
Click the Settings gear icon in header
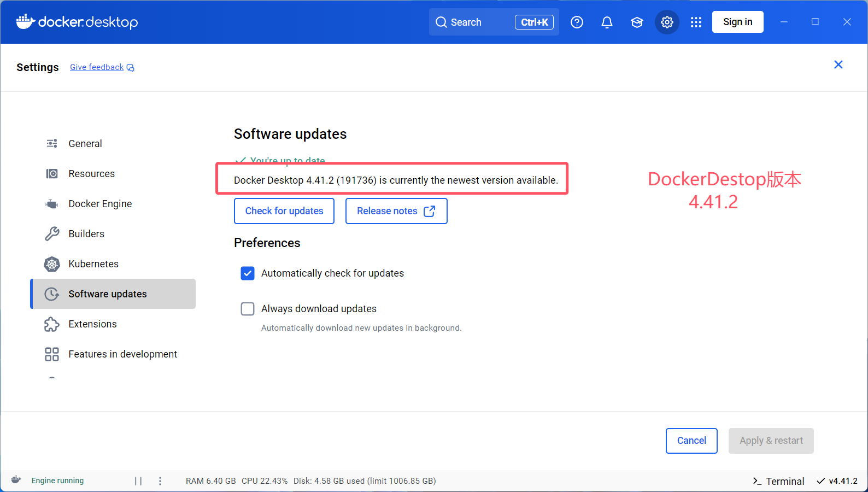pos(667,22)
